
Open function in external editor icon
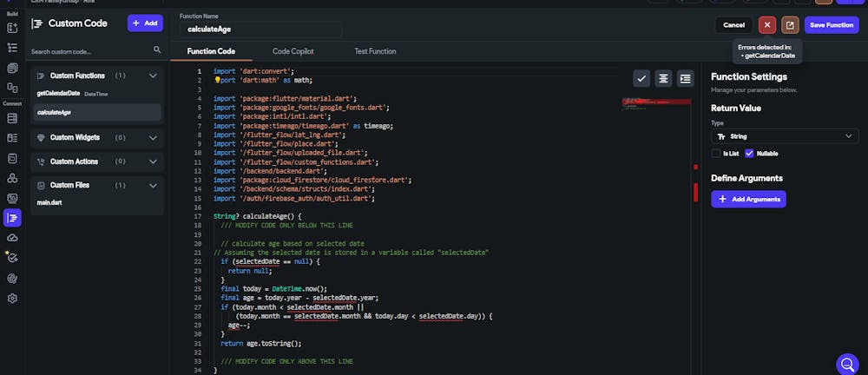[790, 25]
